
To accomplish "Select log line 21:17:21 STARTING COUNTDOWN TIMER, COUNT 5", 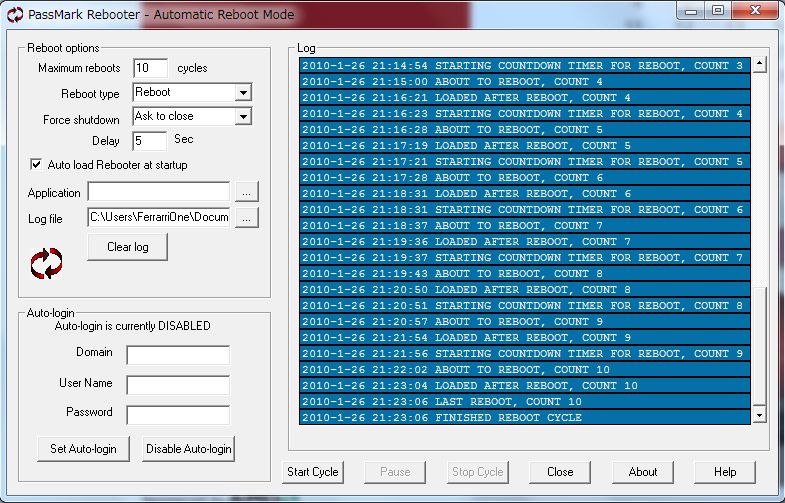I will pyautogui.click(x=525, y=161).
